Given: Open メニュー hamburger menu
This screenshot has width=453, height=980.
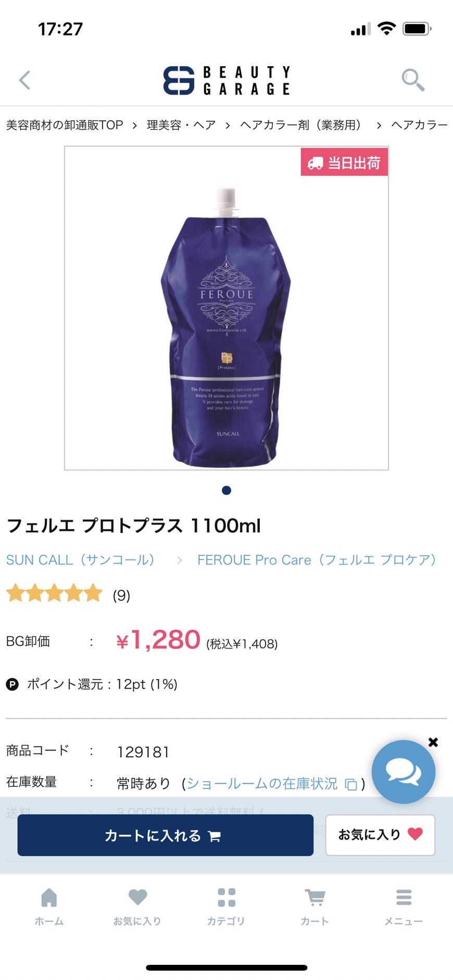Looking at the screenshot, I should coord(404,907).
